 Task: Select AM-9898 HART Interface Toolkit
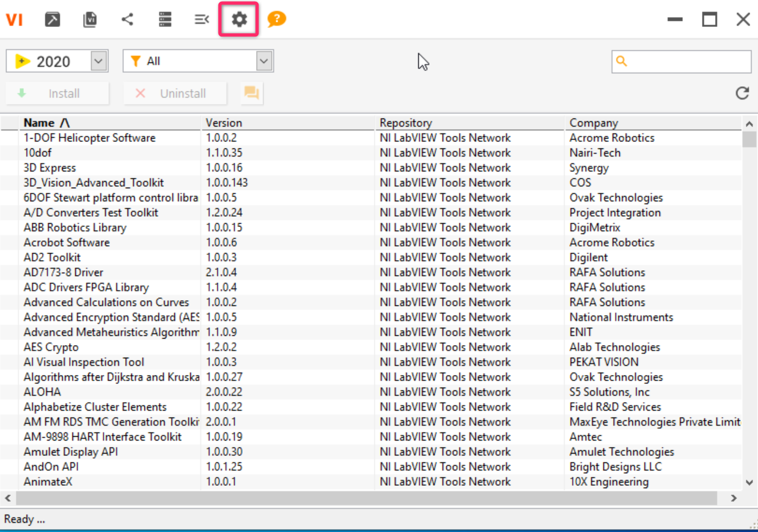click(371, 437)
